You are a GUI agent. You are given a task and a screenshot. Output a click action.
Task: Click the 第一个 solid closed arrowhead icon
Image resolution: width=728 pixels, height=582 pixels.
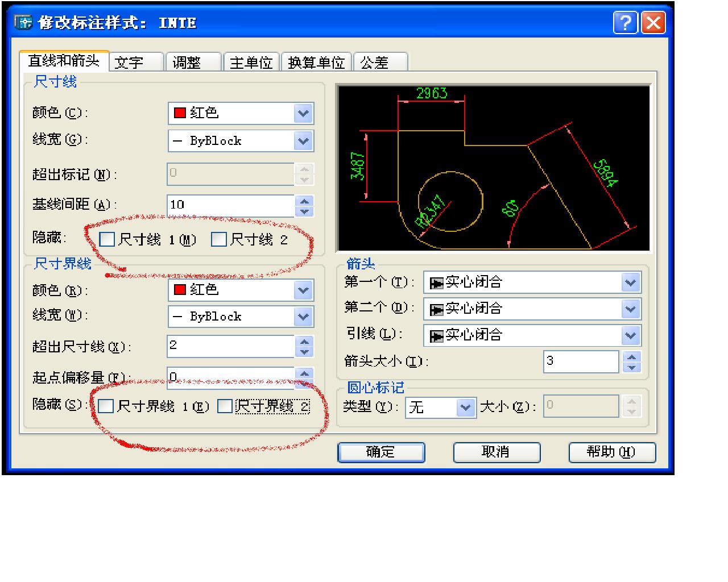(x=437, y=283)
